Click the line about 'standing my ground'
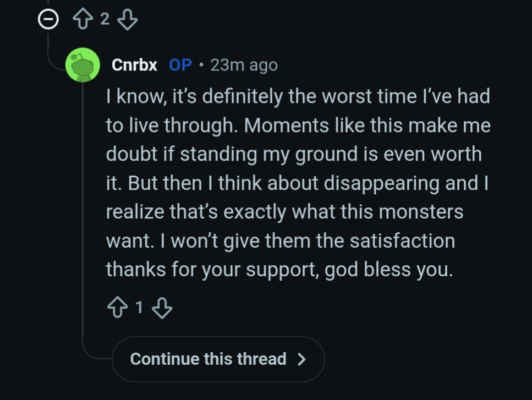The image size is (532, 400). coord(293,155)
